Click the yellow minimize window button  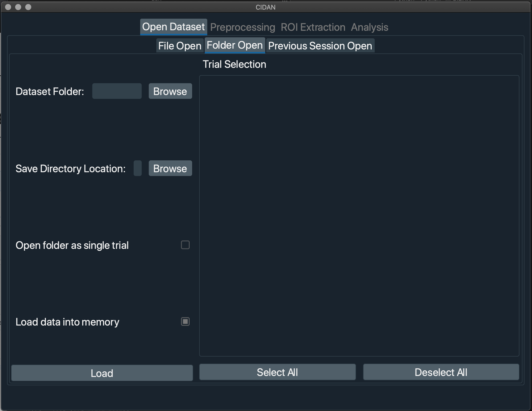[18, 7]
